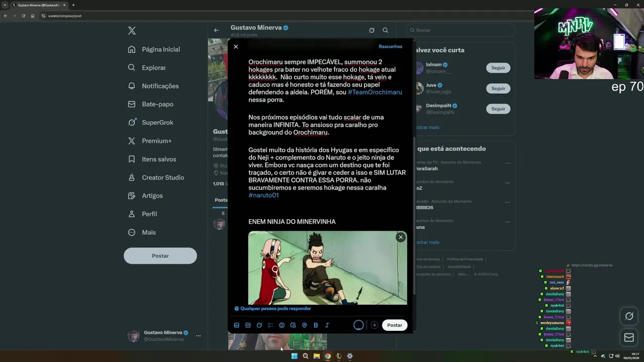Open more options for BBB26 trend
Screen dimensions: 644x362
click(507, 202)
